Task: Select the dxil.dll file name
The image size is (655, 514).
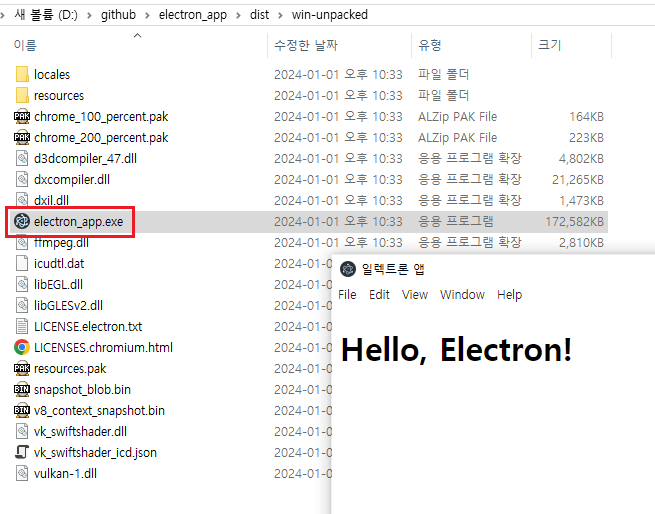Action: 51,200
